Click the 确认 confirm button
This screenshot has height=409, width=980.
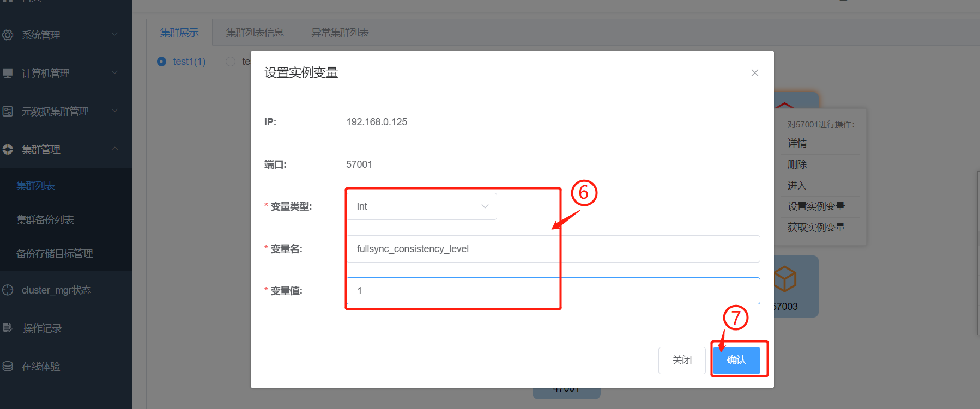pos(736,360)
